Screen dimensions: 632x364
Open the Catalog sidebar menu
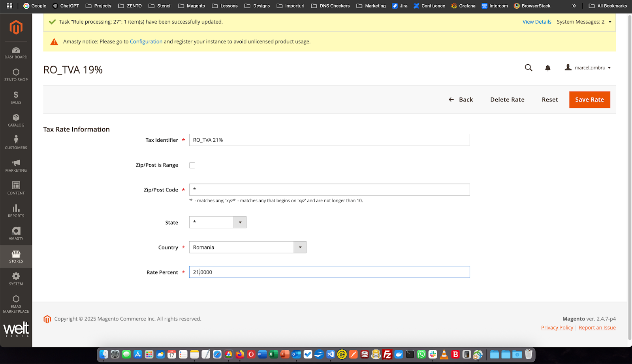coord(16,121)
